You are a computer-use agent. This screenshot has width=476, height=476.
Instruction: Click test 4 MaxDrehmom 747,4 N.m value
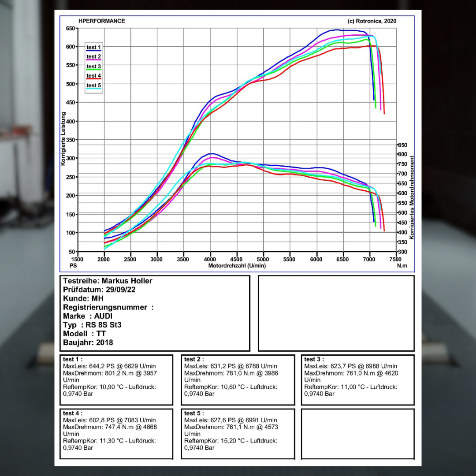coord(109,427)
